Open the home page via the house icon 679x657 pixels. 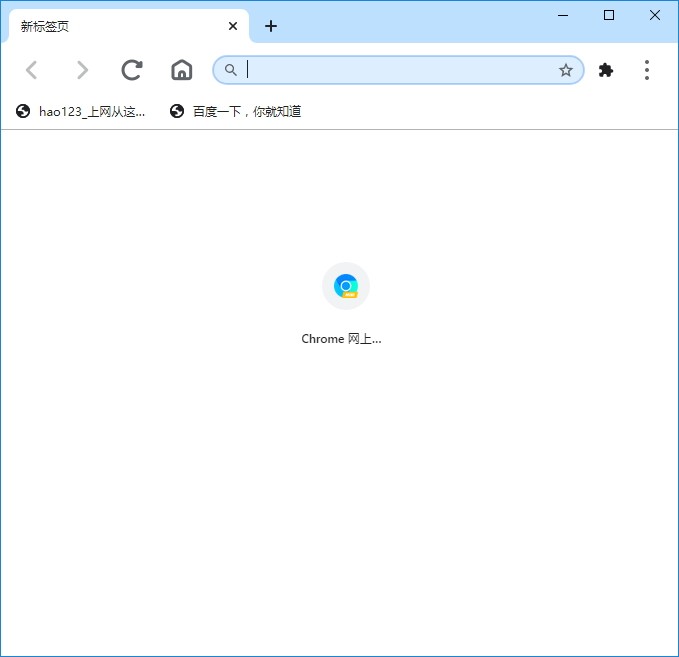click(x=182, y=70)
